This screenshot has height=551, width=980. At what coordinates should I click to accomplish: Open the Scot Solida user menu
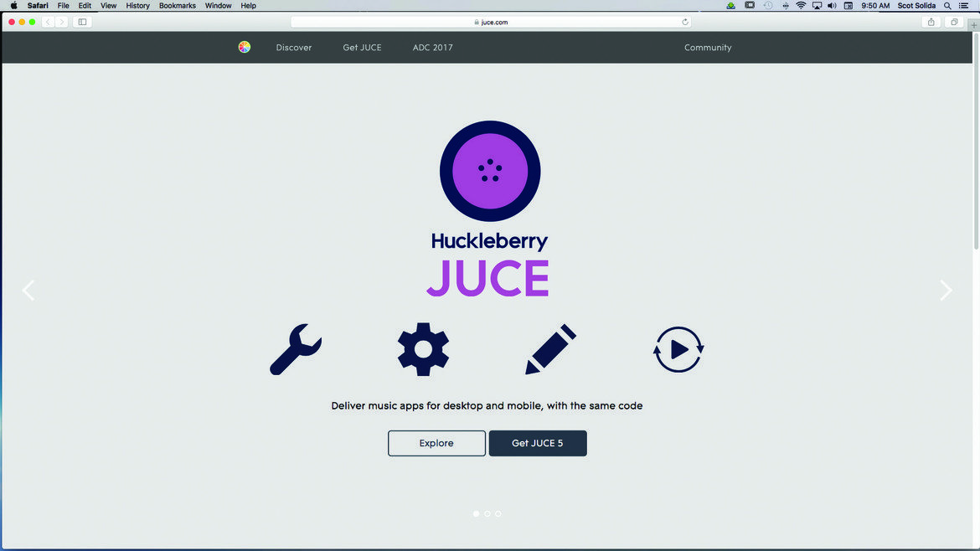click(916, 6)
